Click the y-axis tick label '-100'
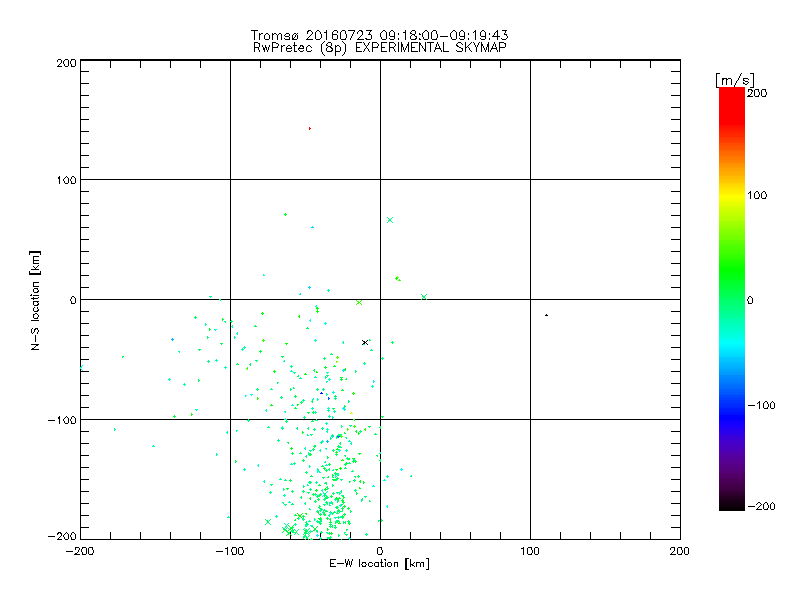 [x=62, y=420]
